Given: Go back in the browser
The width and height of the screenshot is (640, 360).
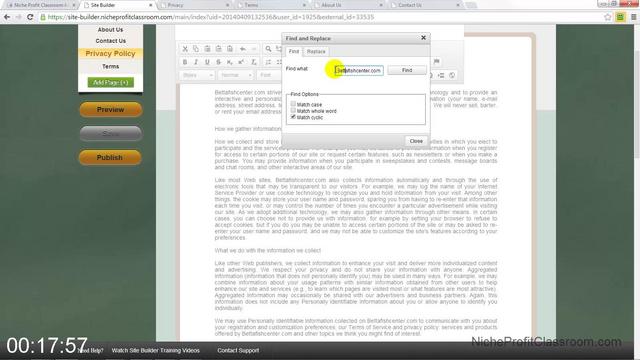Looking at the screenshot, I should [x=7, y=17].
